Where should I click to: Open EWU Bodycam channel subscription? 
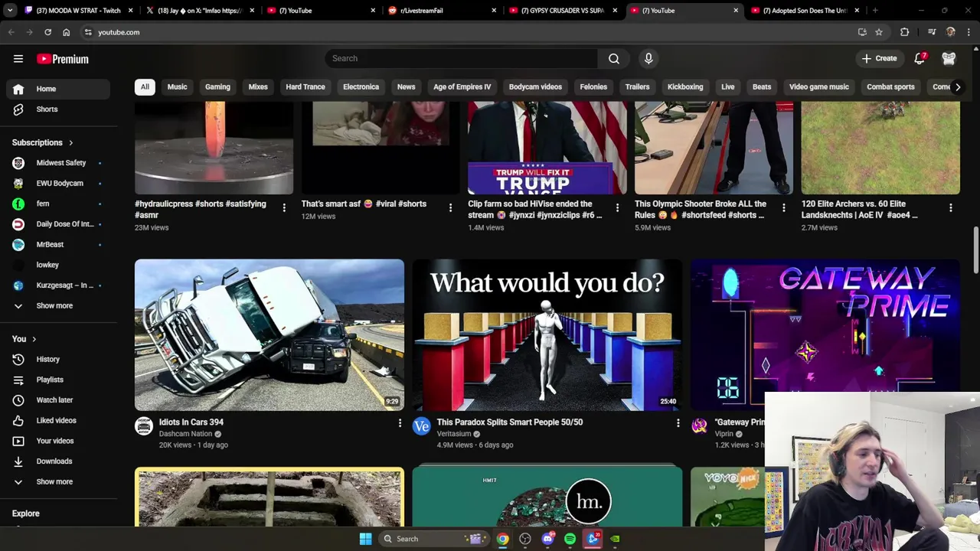point(59,184)
